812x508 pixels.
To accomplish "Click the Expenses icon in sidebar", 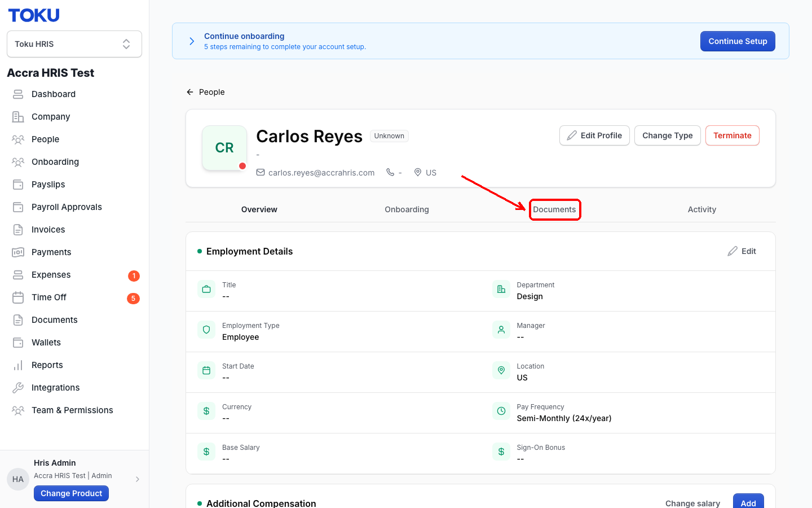I will 18,275.
